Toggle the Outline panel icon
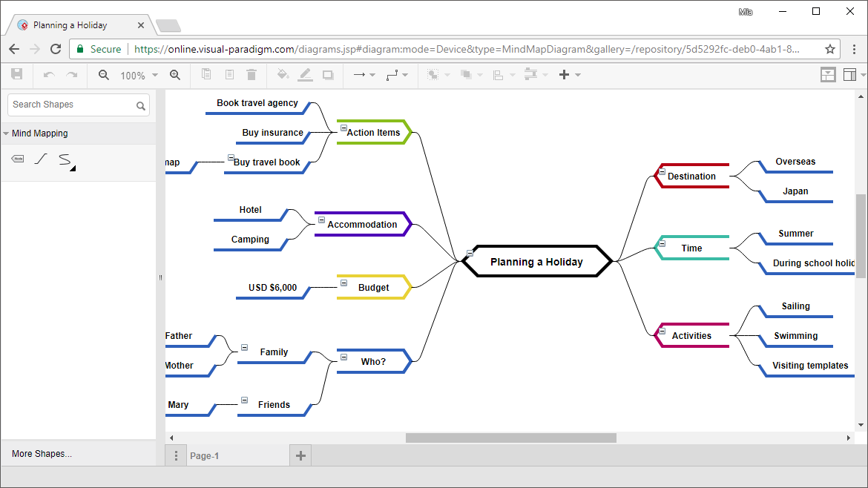Image resolution: width=868 pixels, height=488 pixels. (828, 75)
